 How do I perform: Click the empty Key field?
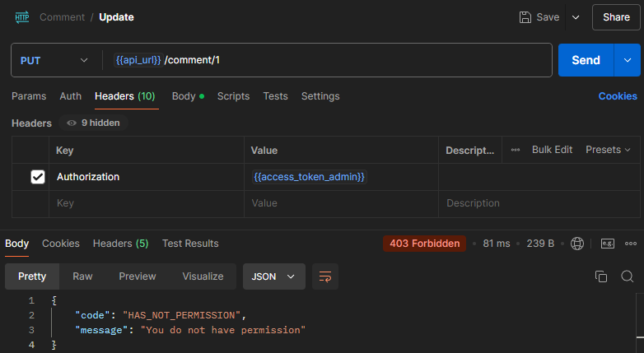[147, 203]
